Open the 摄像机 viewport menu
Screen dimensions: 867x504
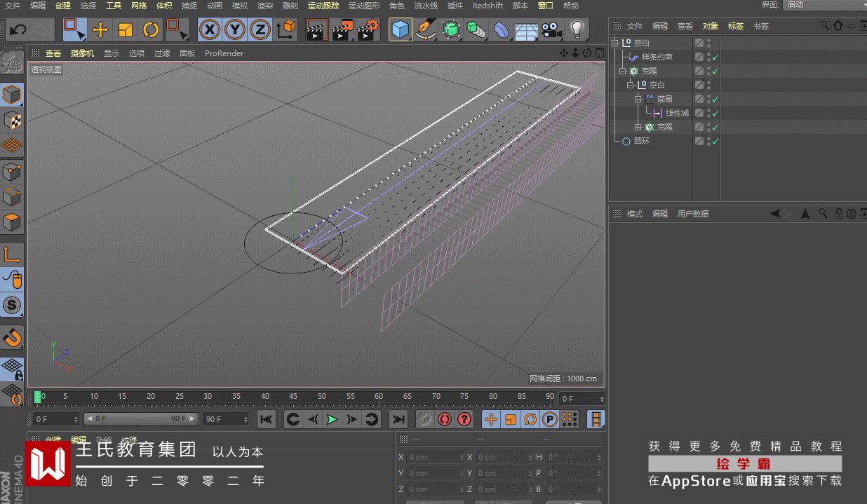click(x=82, y=53)
